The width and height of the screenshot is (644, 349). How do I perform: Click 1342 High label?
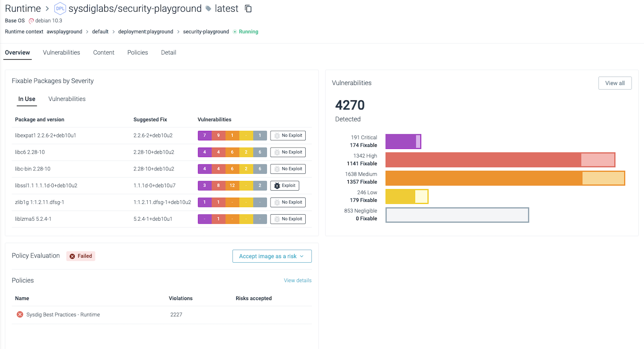click(365, 156)
